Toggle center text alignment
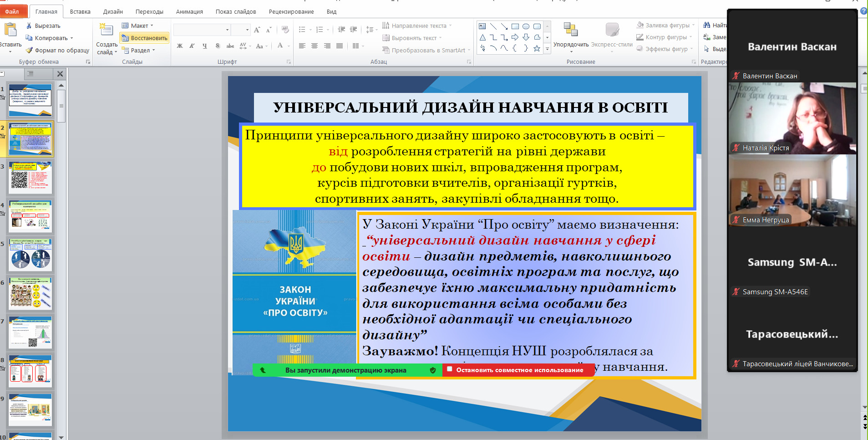868x440 pixels. point(315,46)
